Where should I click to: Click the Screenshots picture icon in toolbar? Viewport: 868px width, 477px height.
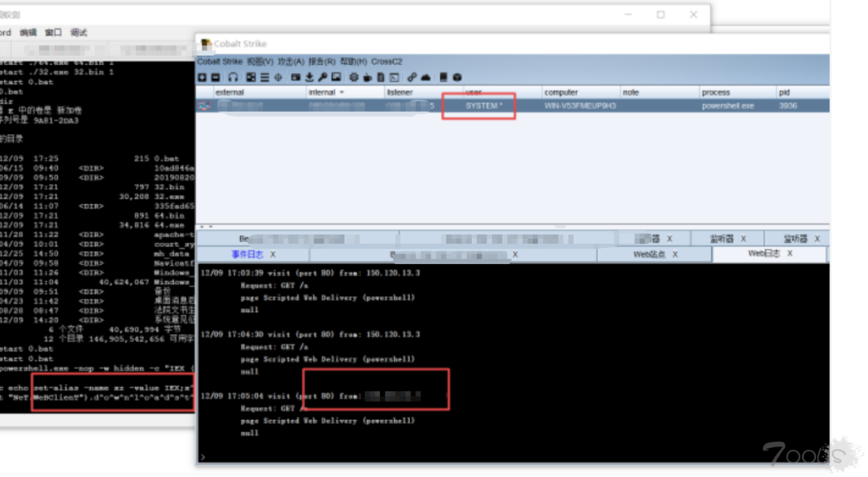336,77
